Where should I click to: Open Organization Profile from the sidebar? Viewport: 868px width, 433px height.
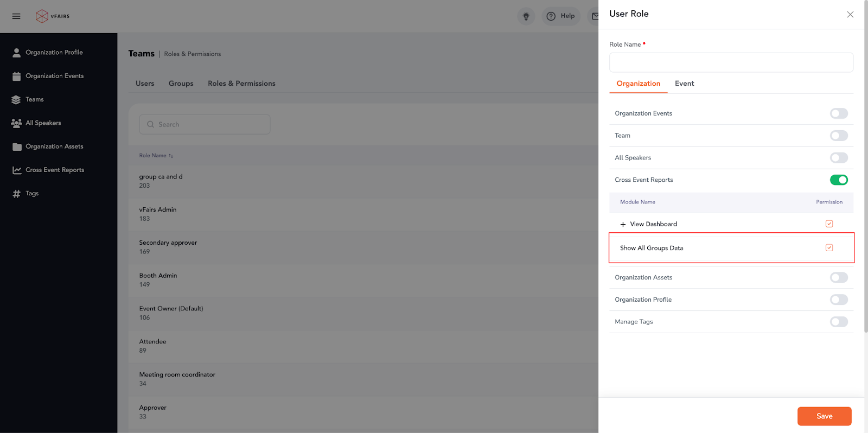(x=54, y=53)
